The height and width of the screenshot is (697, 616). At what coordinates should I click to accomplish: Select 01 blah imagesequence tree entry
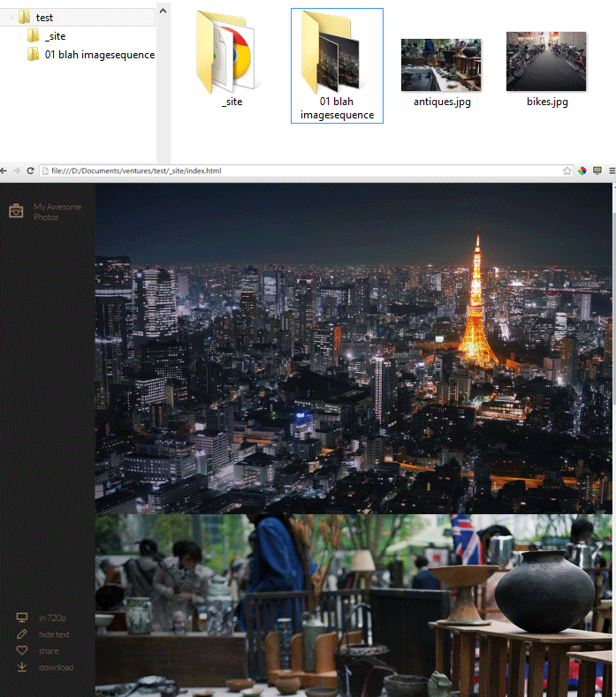pos(100,55)
